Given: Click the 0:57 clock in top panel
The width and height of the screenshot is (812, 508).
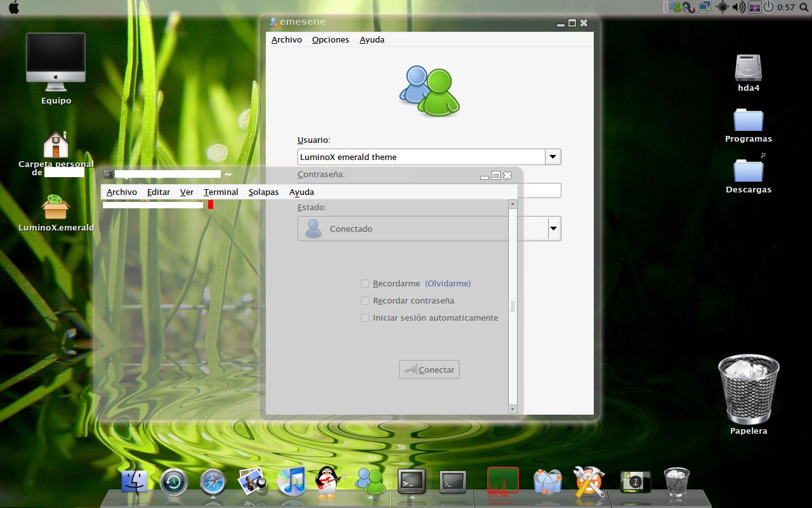Looking at the screenshot, I should [786, 7].
